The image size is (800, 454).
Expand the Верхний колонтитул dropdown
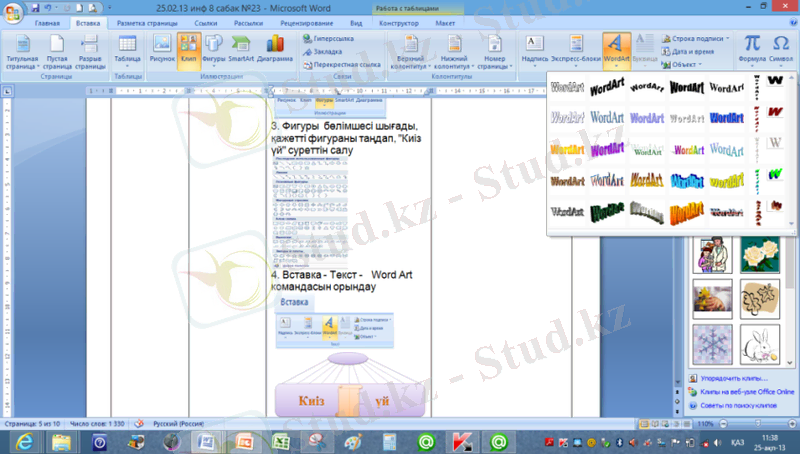point(410,52)
